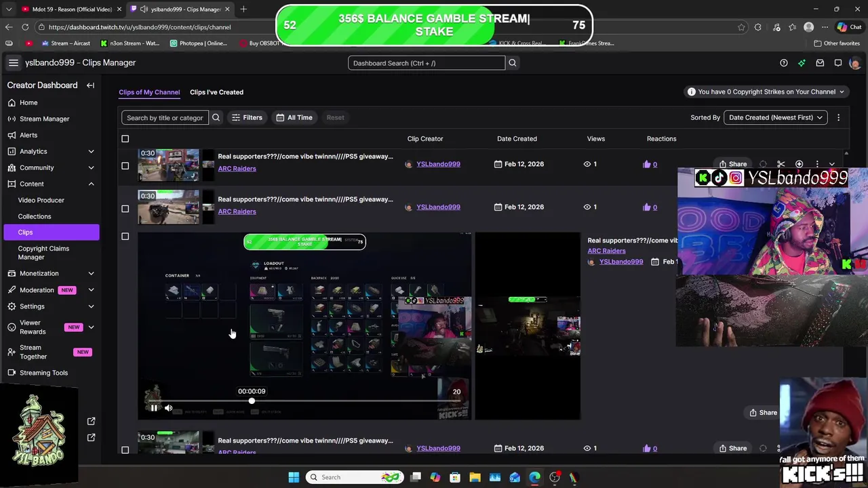Click the clip preview seek bar
The height and width of the screenshot is (488, 868).
[305, 401]
